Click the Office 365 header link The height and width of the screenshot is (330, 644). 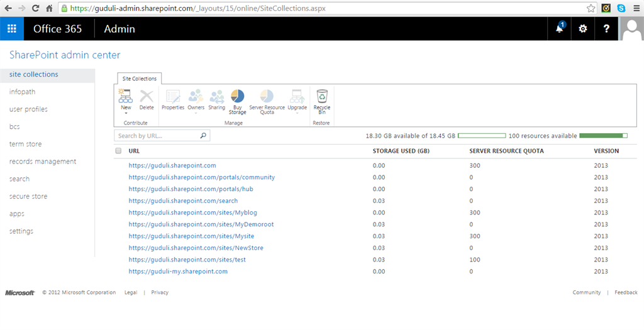pos(57,29)
